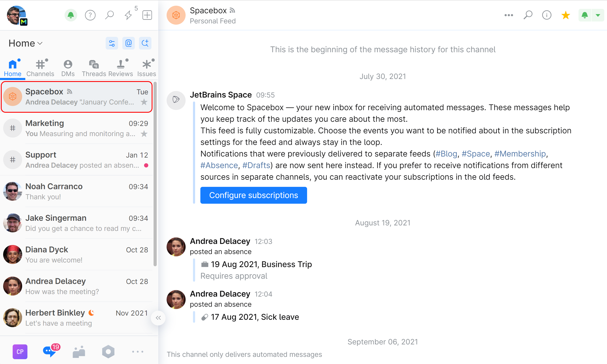Open the #Membership link
The image size is (607, 364).
[520, 154]
